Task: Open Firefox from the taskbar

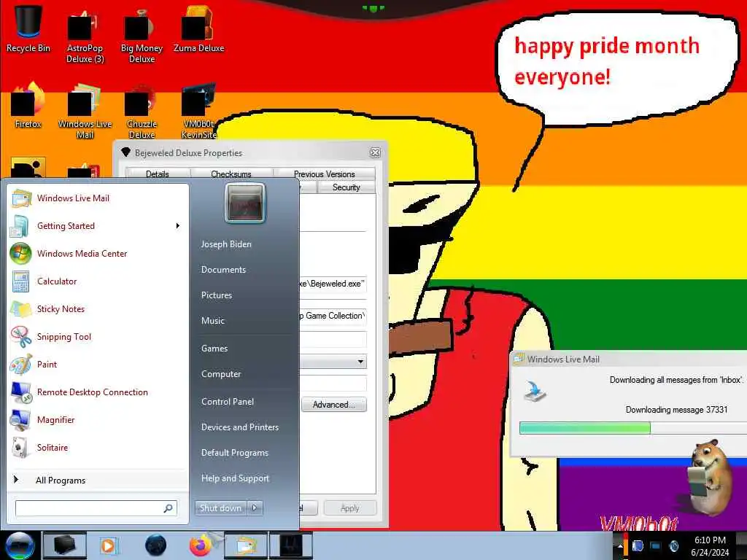Action: point(201,545)
